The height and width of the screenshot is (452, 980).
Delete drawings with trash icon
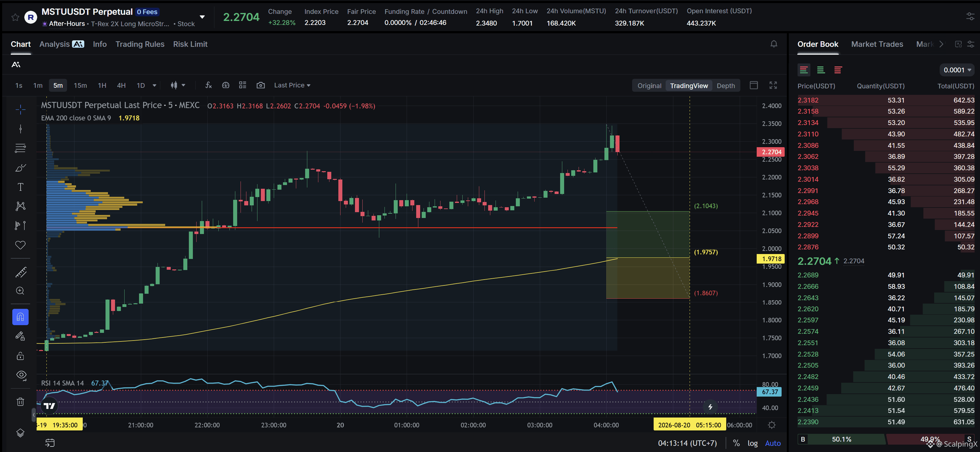(x=21, y=402)
